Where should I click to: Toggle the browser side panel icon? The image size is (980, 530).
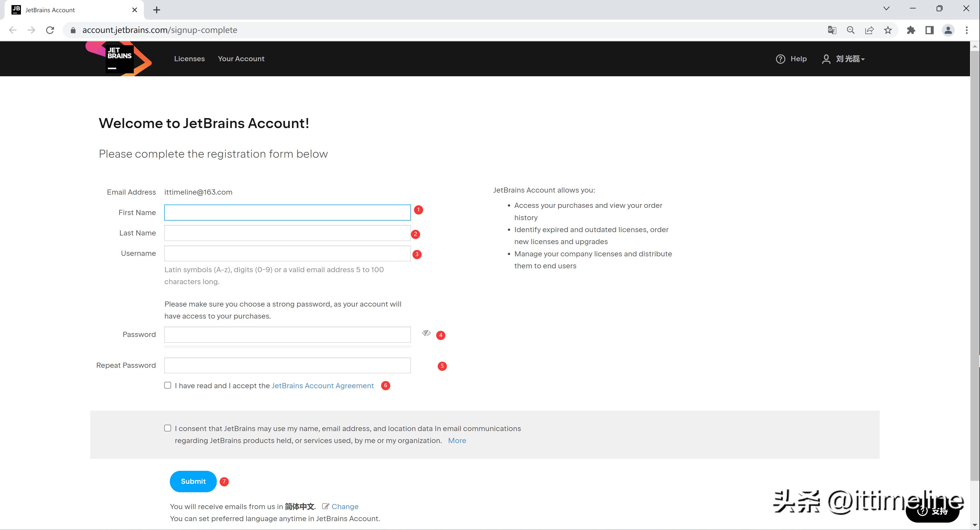tap(929, 30)
